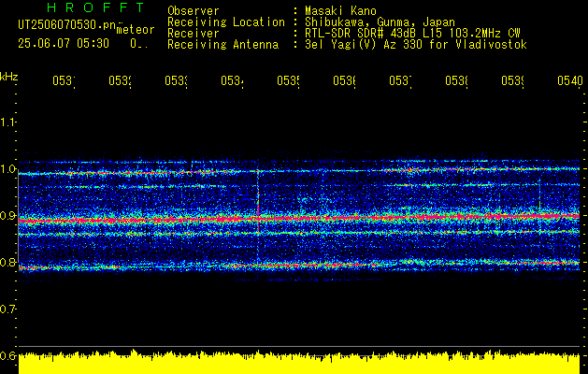
Task: Click the 0532 time marker
Action: click(120, 80)
